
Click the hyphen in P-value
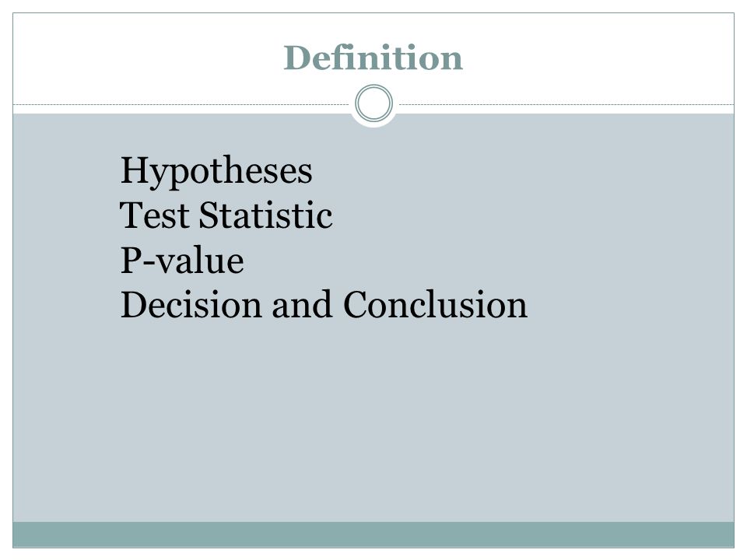coord(149,264)
